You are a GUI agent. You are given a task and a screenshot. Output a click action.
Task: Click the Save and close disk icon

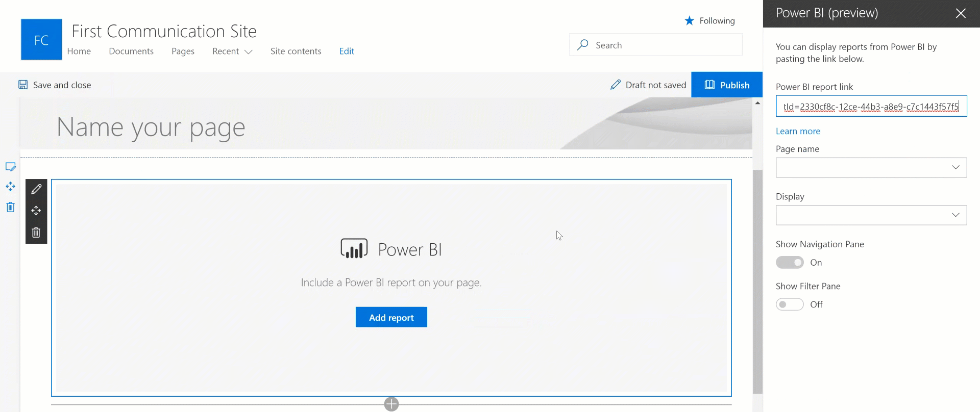point(23,85)
